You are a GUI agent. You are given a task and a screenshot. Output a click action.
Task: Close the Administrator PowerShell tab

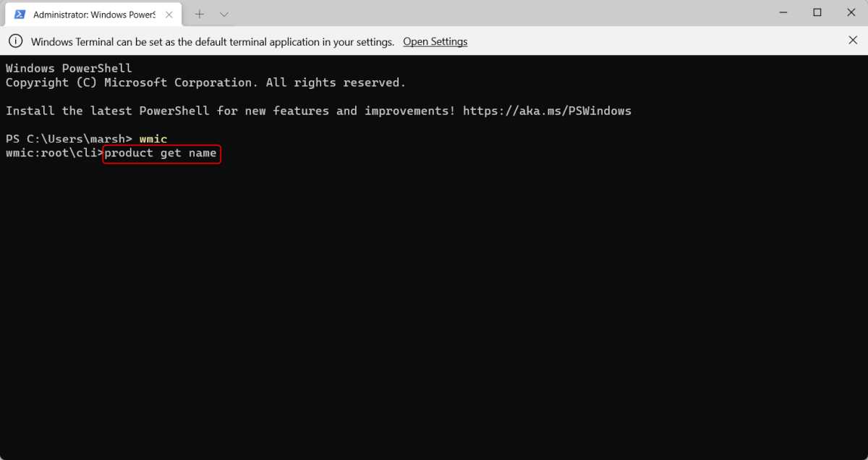pos(169,13)
